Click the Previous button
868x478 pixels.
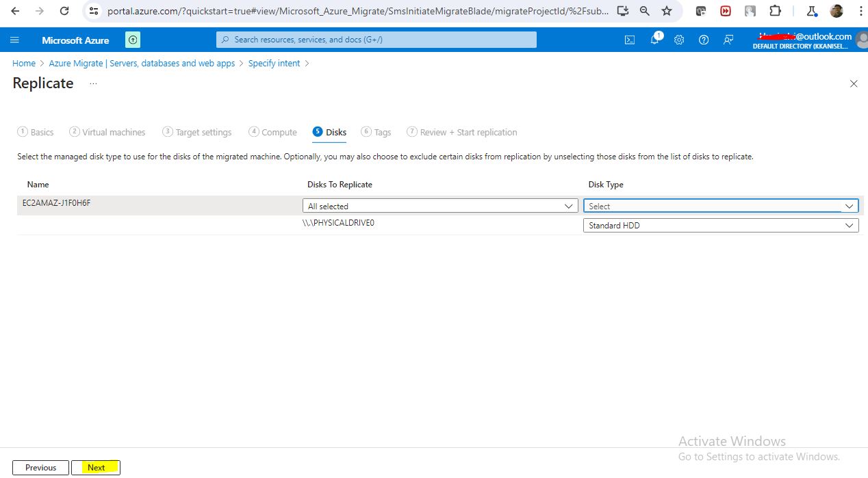40,468
